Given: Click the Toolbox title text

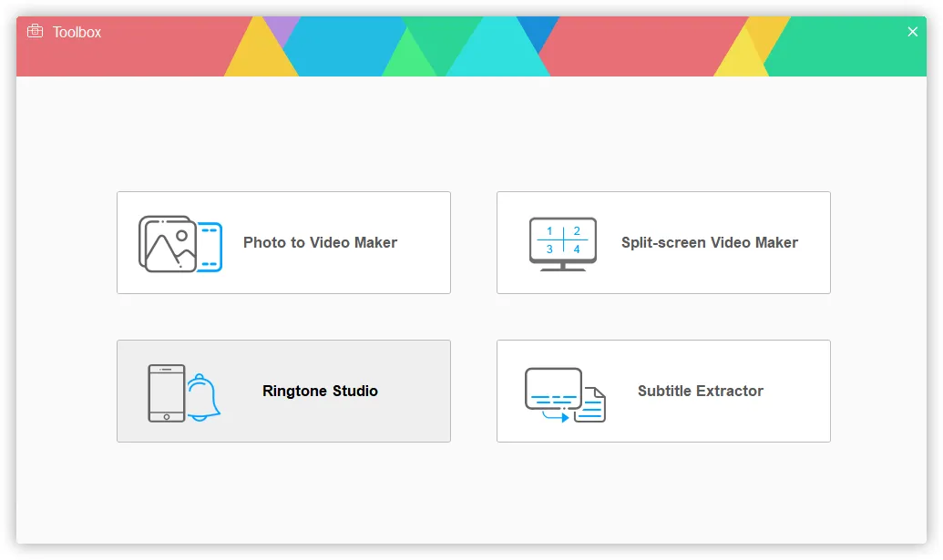Looking at the screenshot, I should (76, 31).
